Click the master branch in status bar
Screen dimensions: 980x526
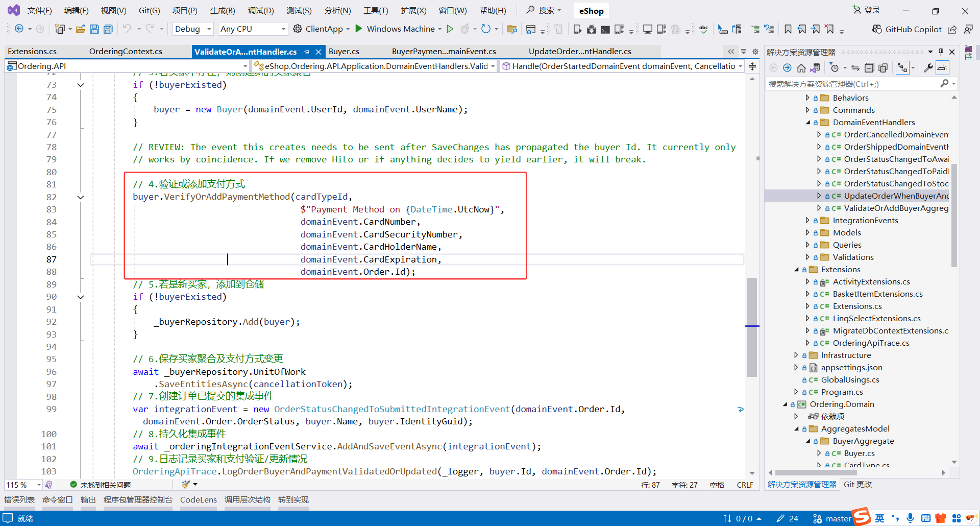pos(832,519)
